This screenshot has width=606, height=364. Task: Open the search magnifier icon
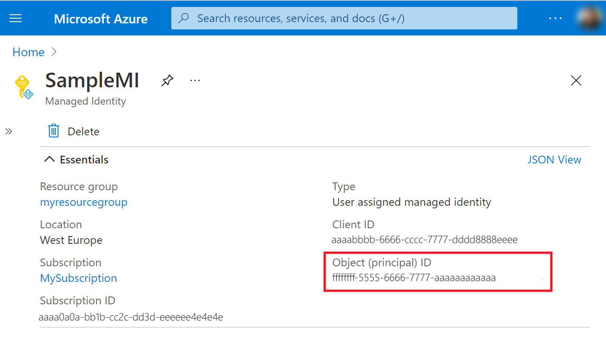pyautogui.click(x=184, y=18)
